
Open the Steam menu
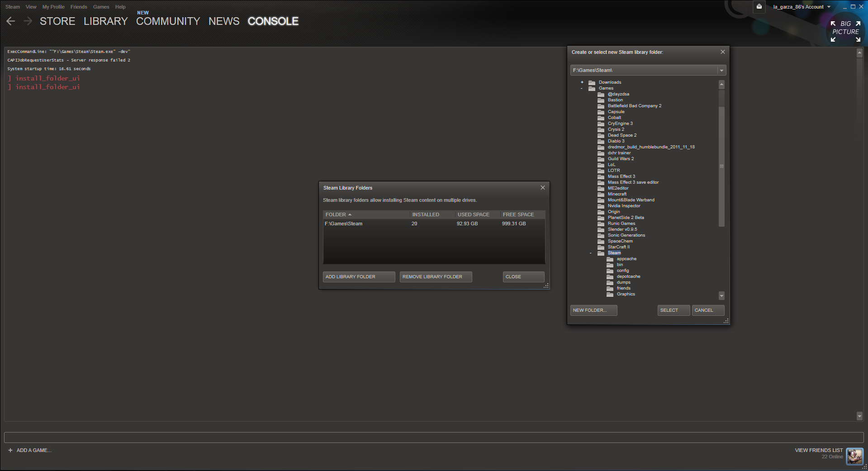tap(13, 7)
